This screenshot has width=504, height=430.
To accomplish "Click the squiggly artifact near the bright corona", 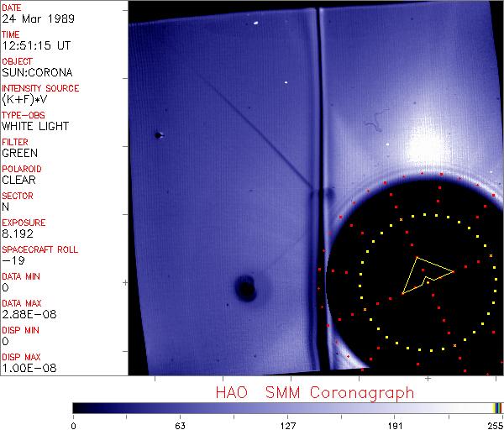I will click(372, 128).
